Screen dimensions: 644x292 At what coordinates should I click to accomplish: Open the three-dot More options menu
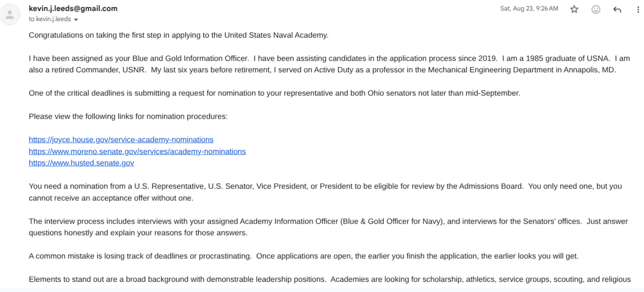click(638, 10)
